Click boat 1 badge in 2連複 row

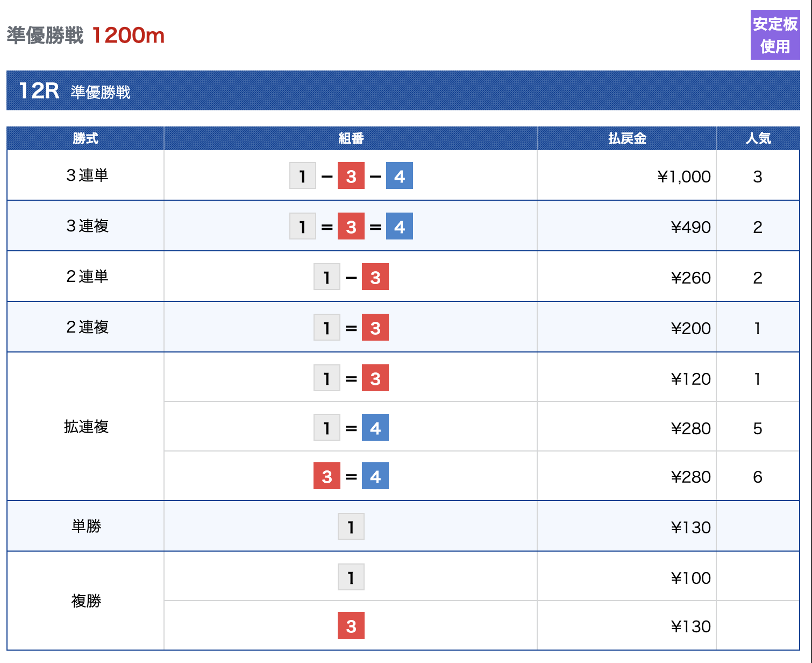[327, 328]
